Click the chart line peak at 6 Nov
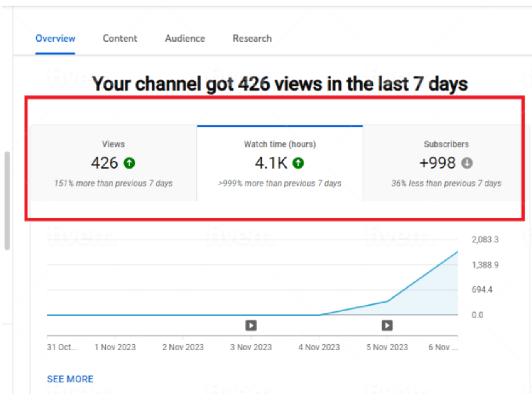 [457, 252]
